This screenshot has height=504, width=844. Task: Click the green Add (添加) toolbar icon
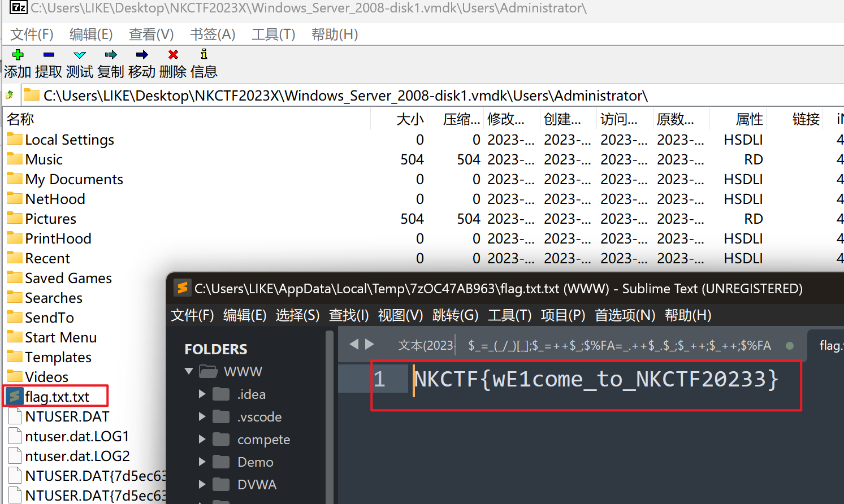click(x=18, y=54)
